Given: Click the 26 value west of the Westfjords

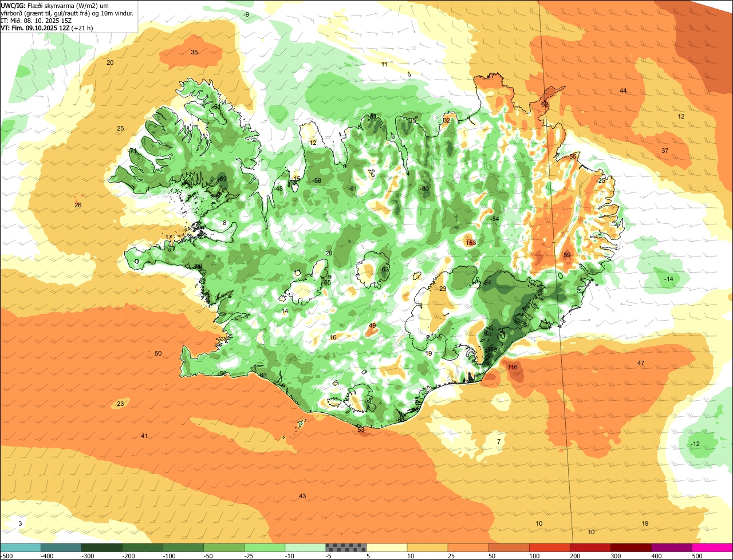Looking at the screenshot, I should pyautogui.click(x=78, y=205).
